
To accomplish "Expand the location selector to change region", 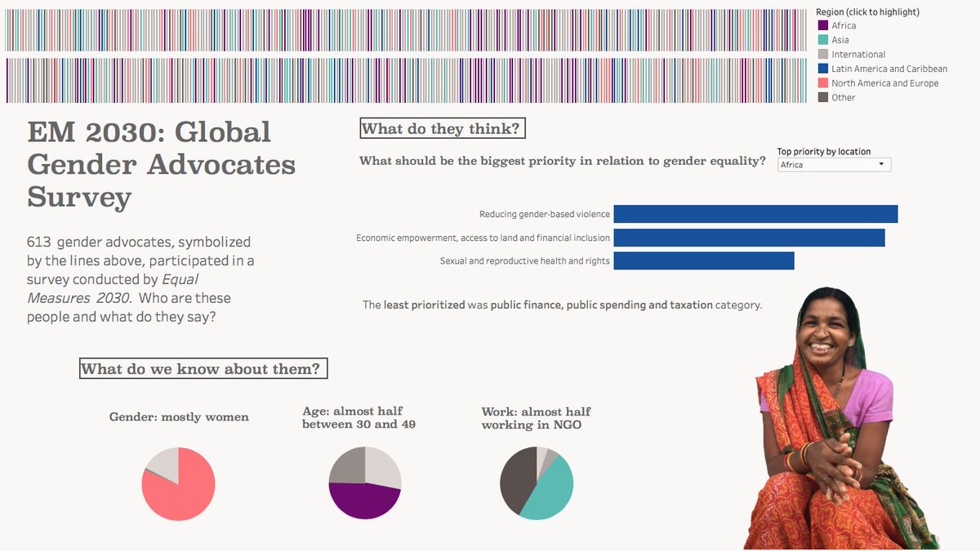I will tap(833, 164).
